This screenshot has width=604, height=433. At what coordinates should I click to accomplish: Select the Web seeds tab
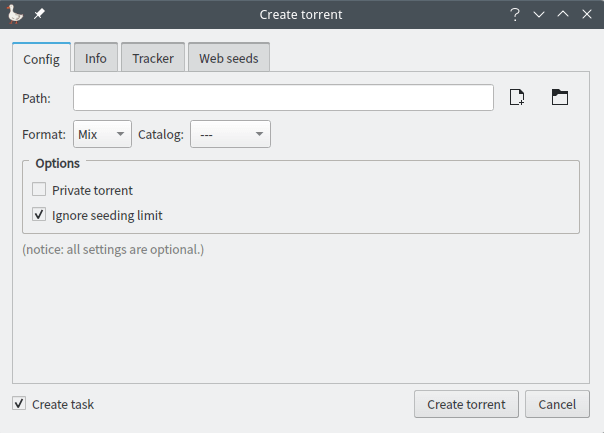coord(229,58)
